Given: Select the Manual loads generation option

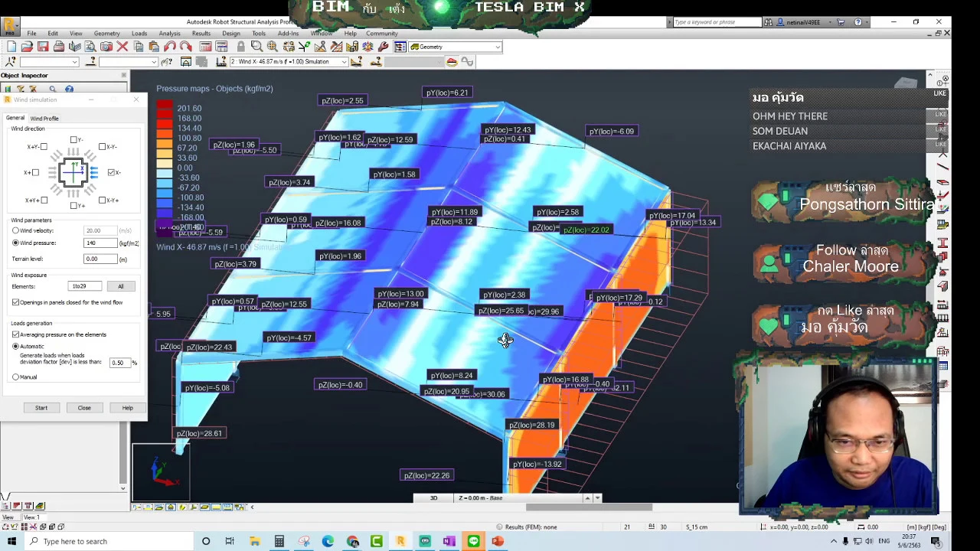Looking at the screenshot, I should click(15, 377).
